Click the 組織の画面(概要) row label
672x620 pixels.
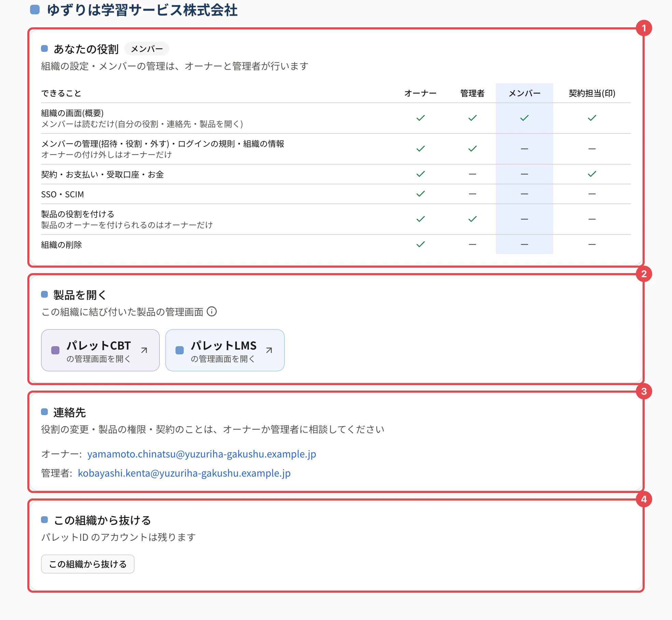tap(72, 113)
